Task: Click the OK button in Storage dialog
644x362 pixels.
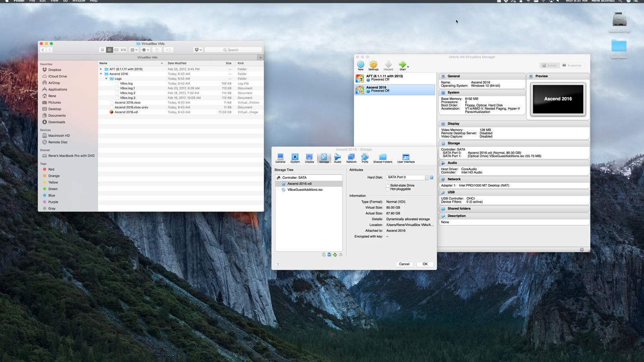Action: coord(425,264)
